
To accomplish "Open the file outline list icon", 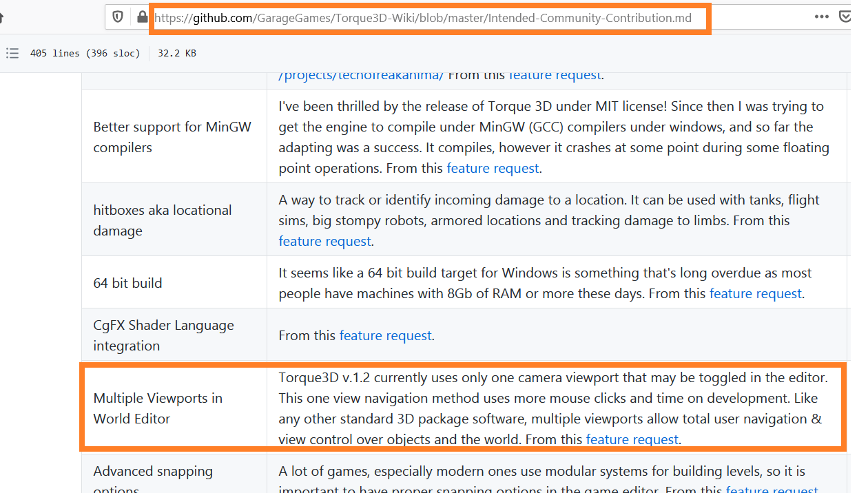I will pyautogui.click(x=12, y=53).
